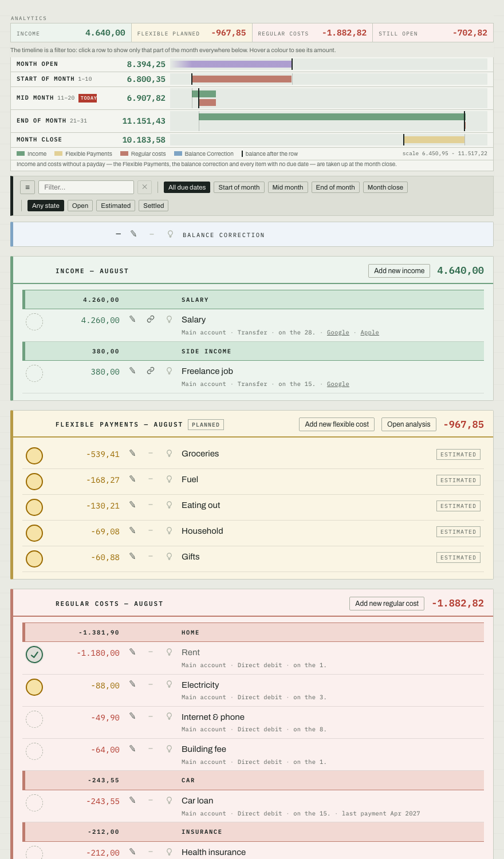
Task: Click Add new regular cost
Action: pyautogui.click(x=387, y=604)
